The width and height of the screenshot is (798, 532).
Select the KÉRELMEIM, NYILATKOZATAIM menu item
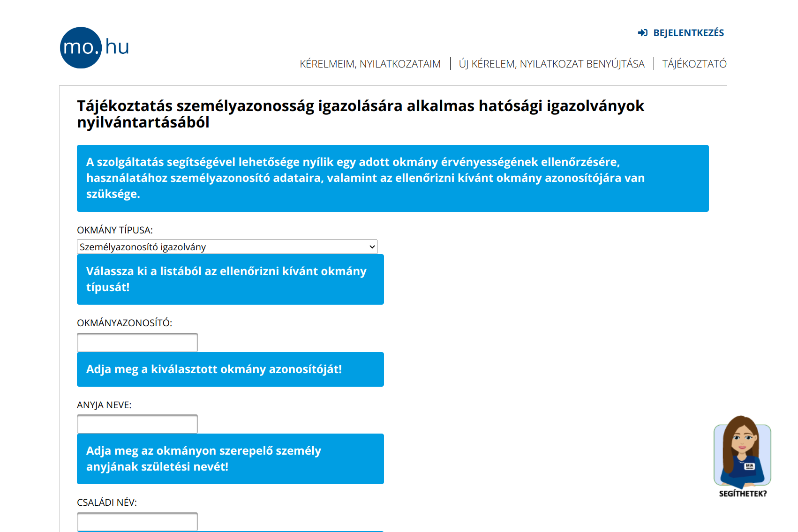pos(371,64)
